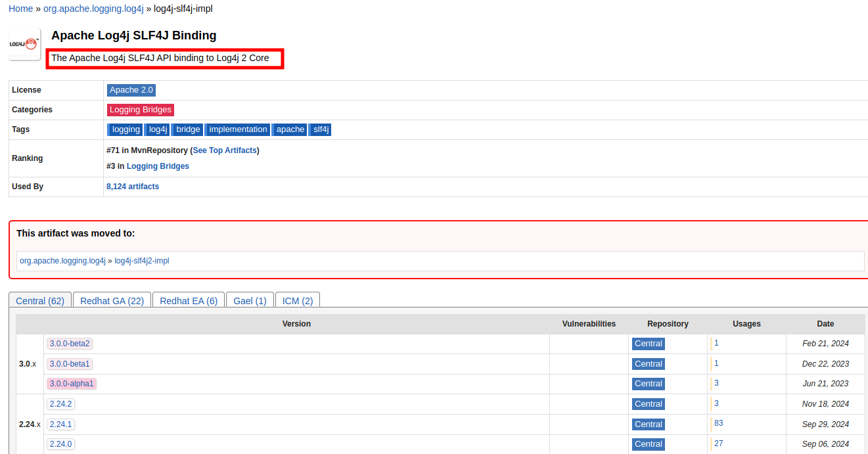This screenshot has width=868, height=454.
Task: Click the implementation tag
Action: [x=238, y=129]
